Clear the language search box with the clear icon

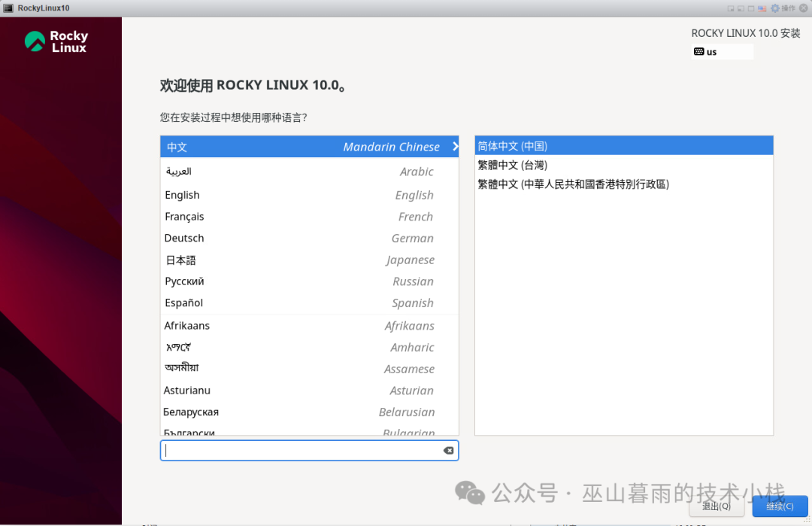coord(449,450)
